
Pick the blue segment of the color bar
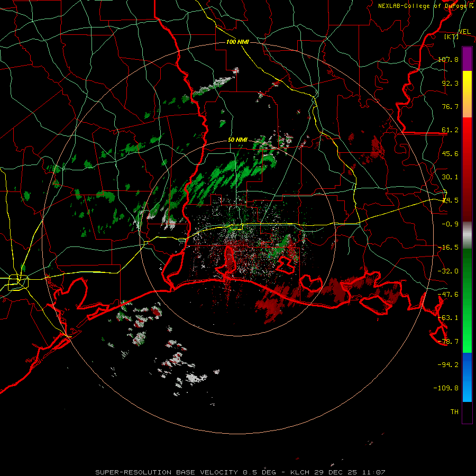(x=467, y=377)
